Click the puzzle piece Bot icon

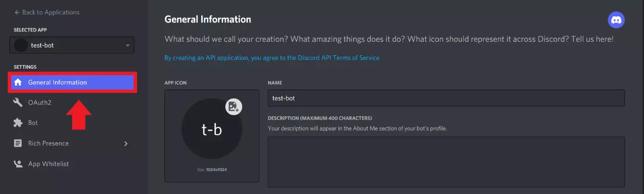(18, 123)
